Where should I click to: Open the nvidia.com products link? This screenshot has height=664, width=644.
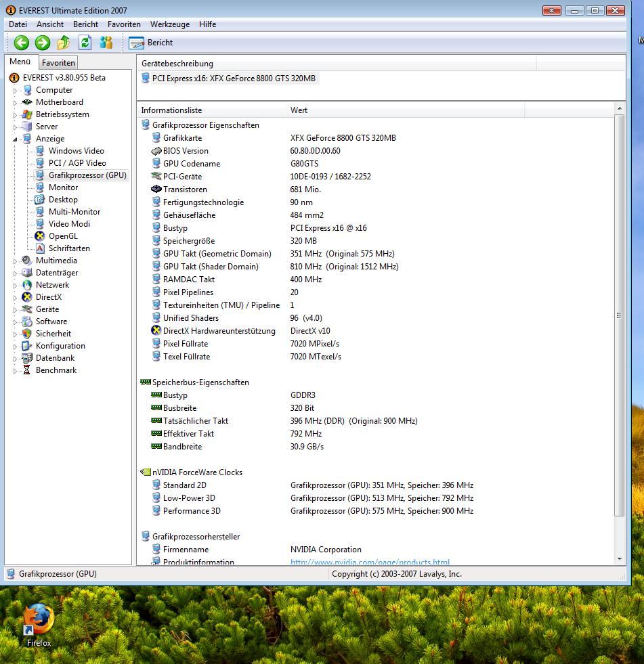370,562
